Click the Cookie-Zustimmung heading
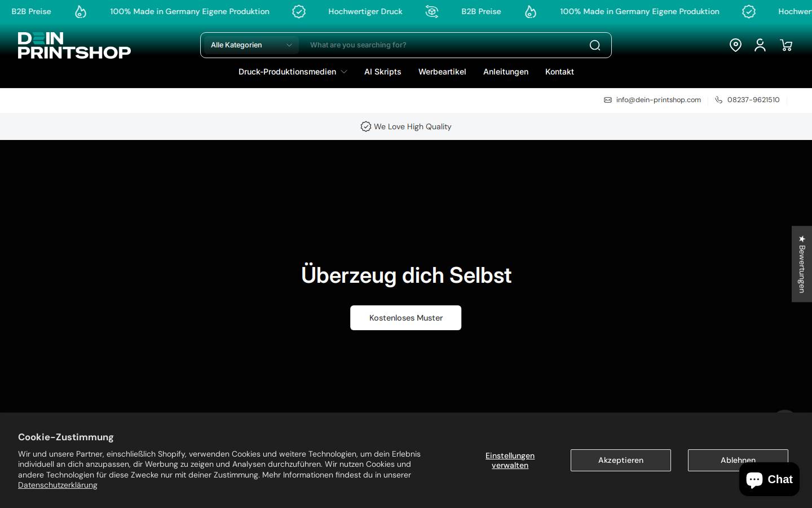 (x=66, y=437)
